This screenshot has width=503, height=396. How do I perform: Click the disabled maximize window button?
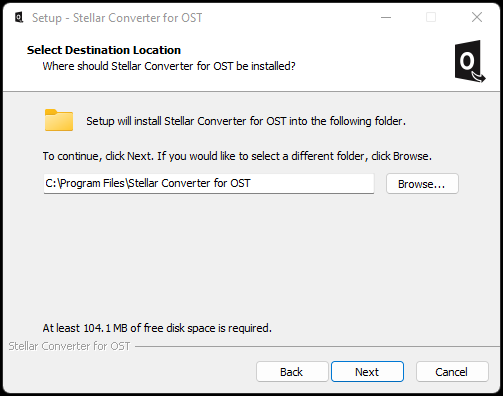coord(431,17)
